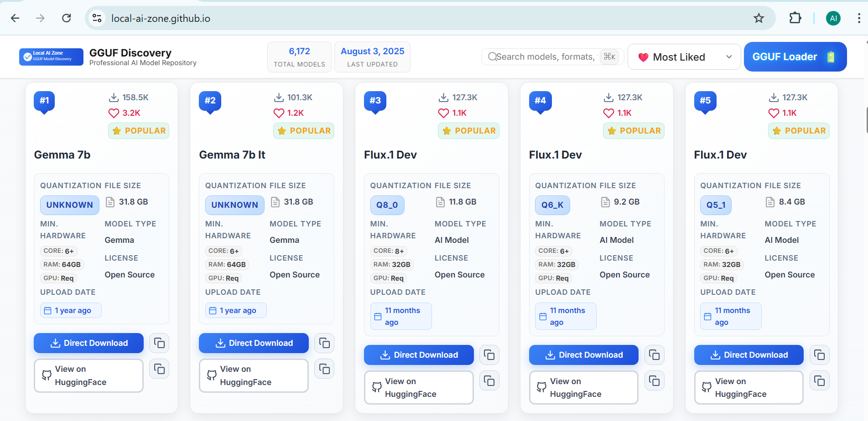Click the POPULAR badge on Gemma 7b It
Image resolution: width=868 pixels, height=421 pixels.
(x=304, y=131)
